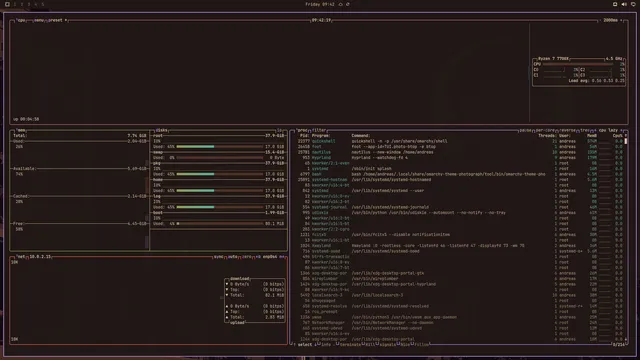640x360 pixels.
Task: Click Follow in the proc footer
Action: [422, 345]
